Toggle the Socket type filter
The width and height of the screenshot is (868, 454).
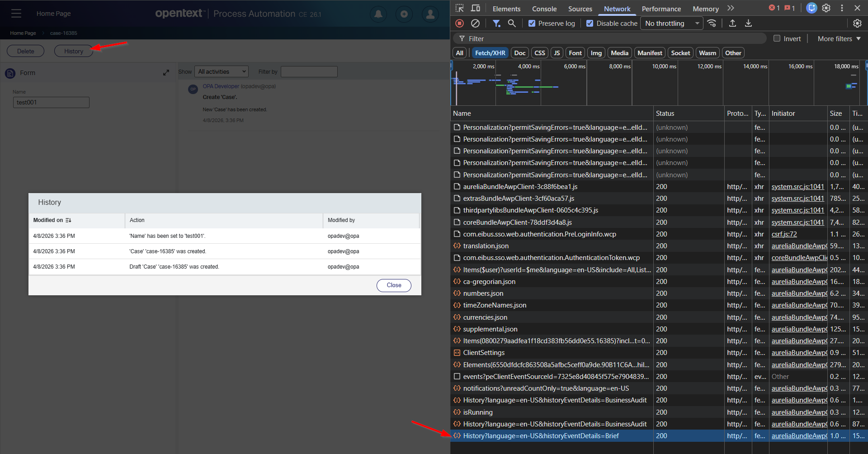click(x=680, y=53)
